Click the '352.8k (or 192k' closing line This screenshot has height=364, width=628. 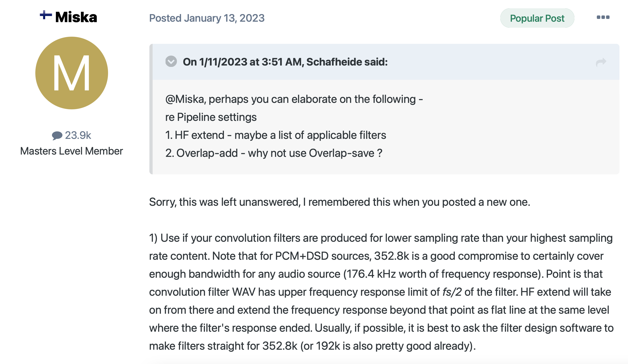(312, 346)
